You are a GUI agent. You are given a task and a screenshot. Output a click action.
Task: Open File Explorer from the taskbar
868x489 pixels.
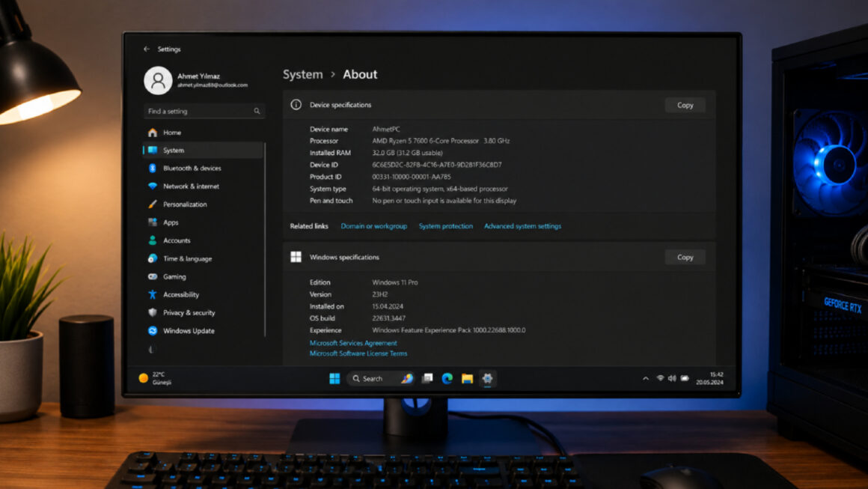(x=467, y=378)
